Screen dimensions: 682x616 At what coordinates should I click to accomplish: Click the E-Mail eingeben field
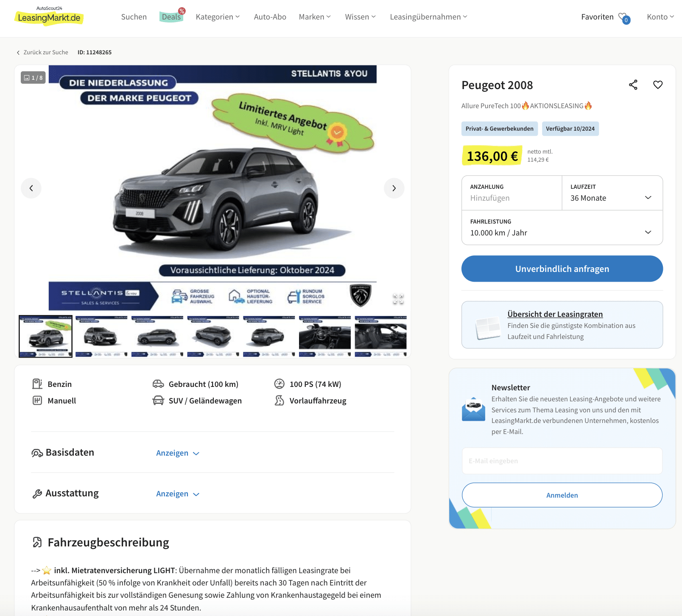pyautogui.click(x=562, y=461)
